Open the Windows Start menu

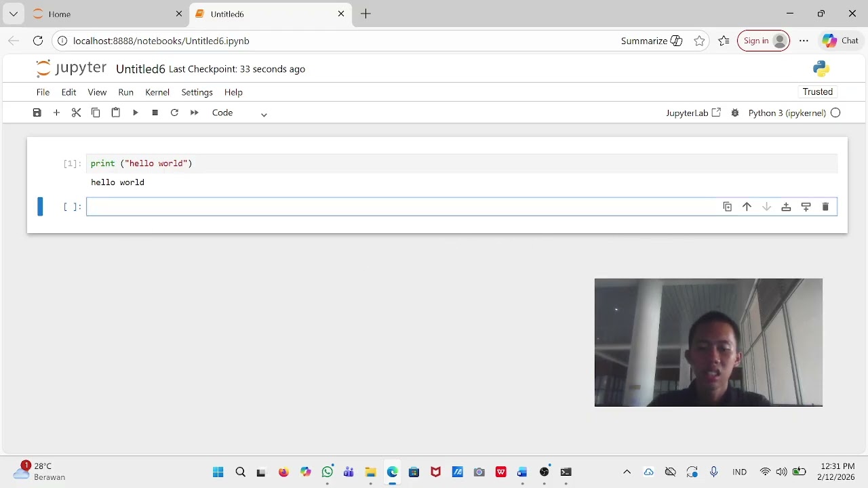pos(218,472)
